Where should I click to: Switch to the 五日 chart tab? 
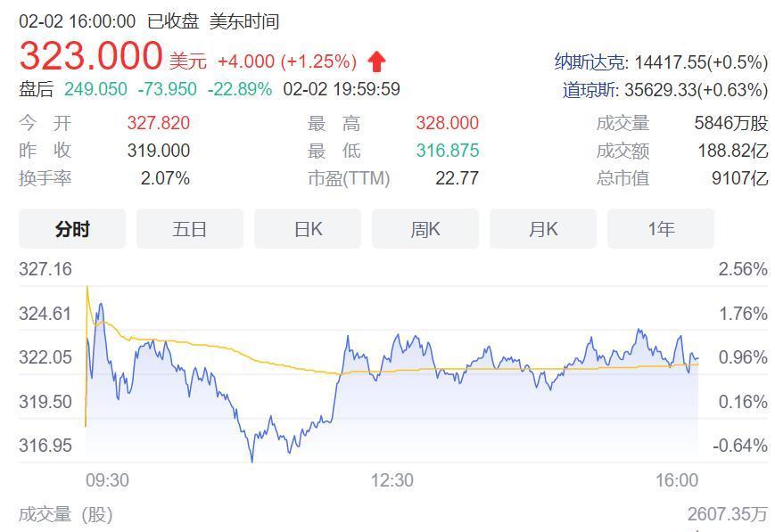(190, 229)
